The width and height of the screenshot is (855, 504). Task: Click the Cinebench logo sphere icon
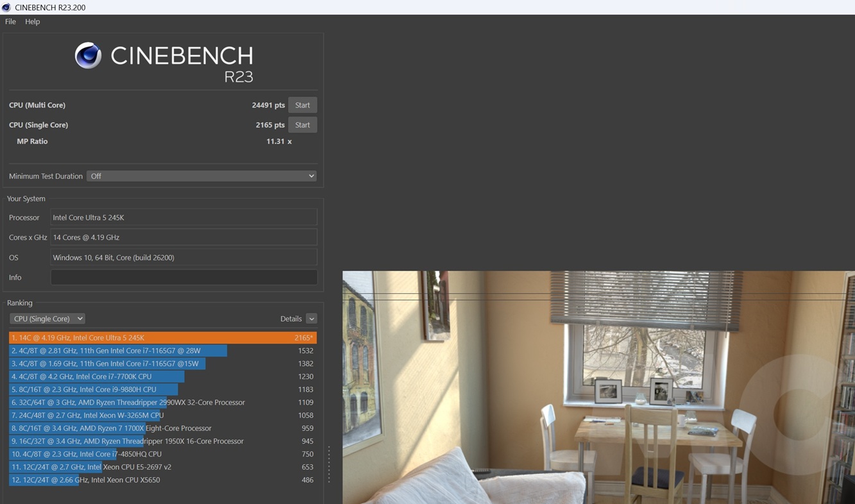click(x=88, y=56)
